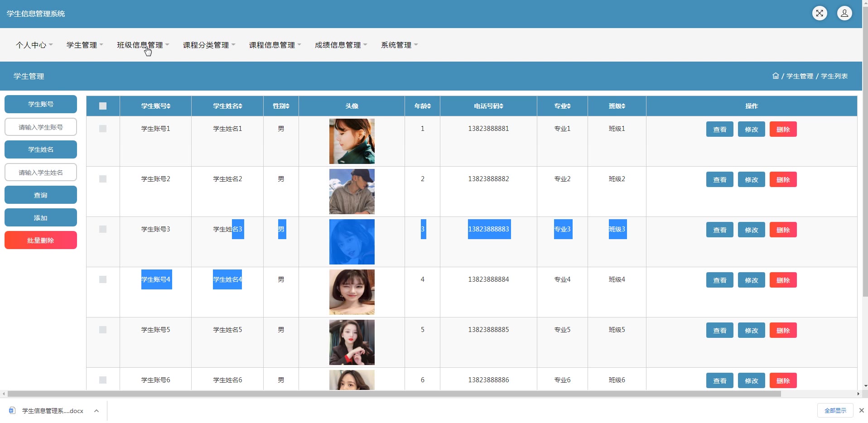Check the row for 学生账号4

(103, 279)
